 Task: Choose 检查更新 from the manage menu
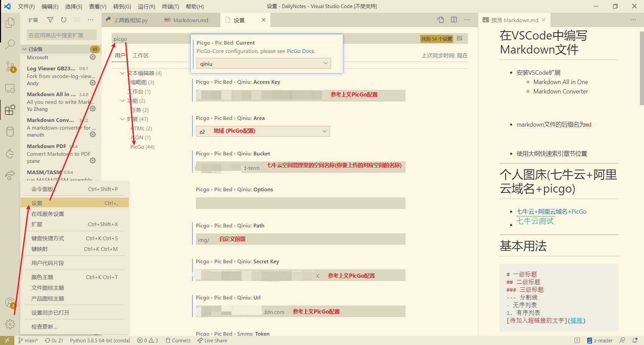tap(74, 327)
